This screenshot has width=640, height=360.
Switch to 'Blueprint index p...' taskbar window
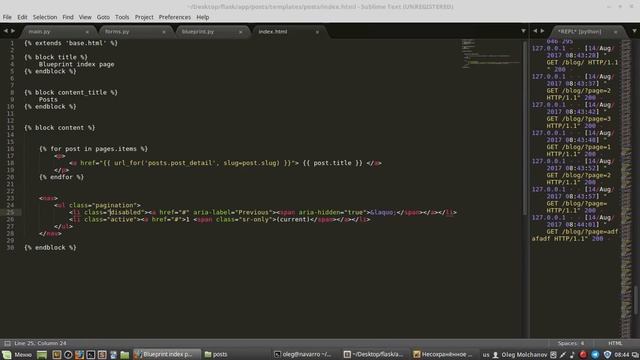click(x=167, y=354)
